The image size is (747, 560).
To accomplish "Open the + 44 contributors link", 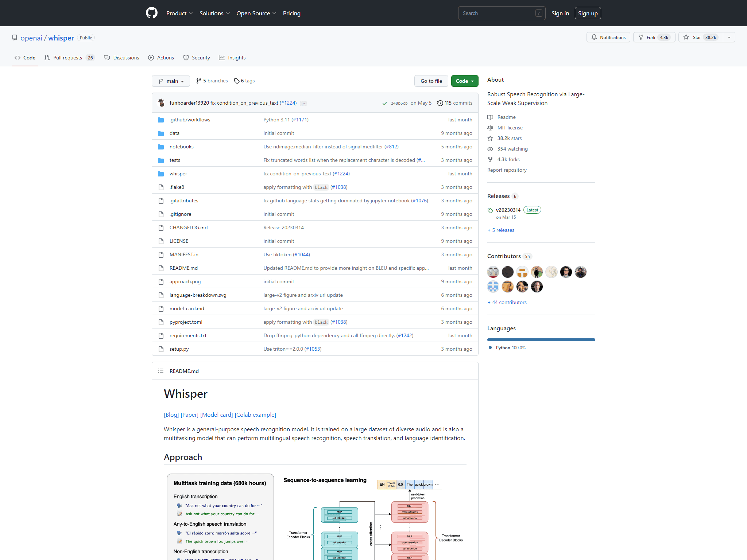I will (507, 302).
